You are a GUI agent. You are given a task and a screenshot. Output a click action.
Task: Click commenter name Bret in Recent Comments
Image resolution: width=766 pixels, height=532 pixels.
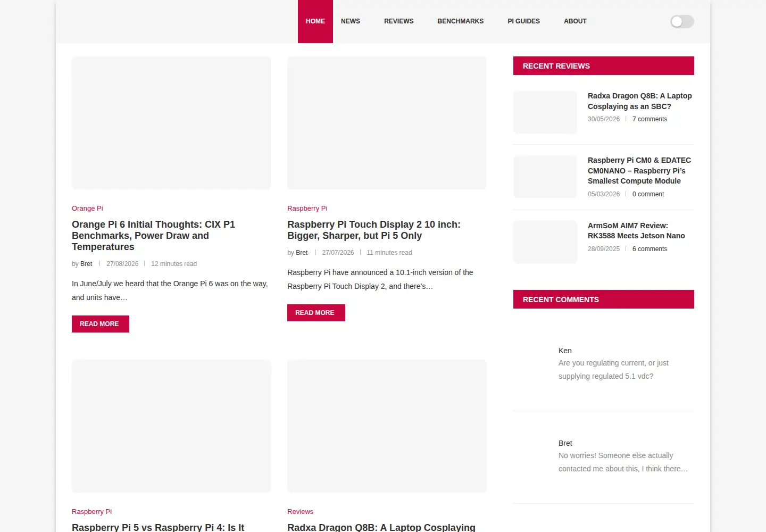pos(565,443)
